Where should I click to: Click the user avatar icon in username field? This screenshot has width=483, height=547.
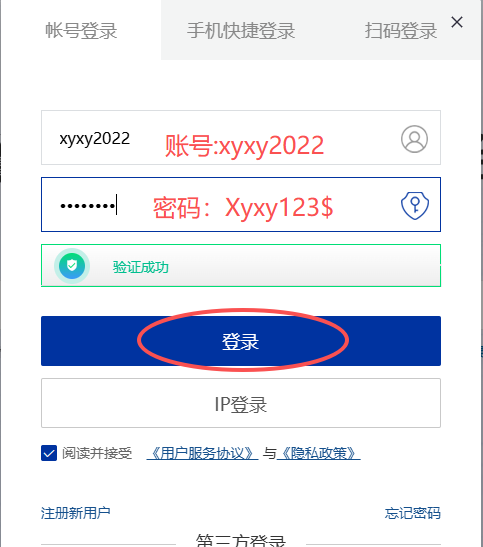414,139
